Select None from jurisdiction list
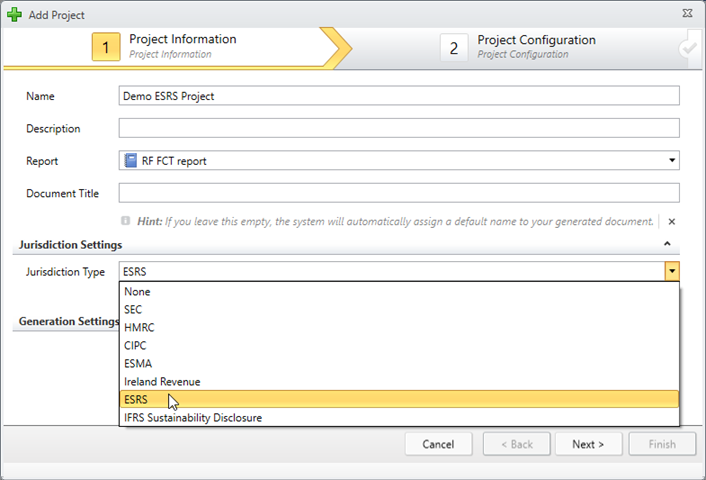Viewport: 706px width, 480px height. [399, 292]
